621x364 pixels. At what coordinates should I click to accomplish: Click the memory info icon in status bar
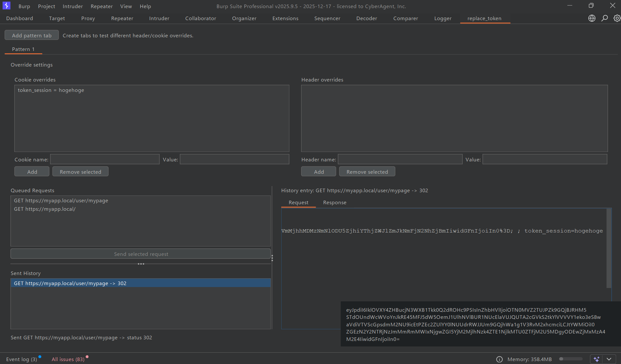click(x=499, y=359)
